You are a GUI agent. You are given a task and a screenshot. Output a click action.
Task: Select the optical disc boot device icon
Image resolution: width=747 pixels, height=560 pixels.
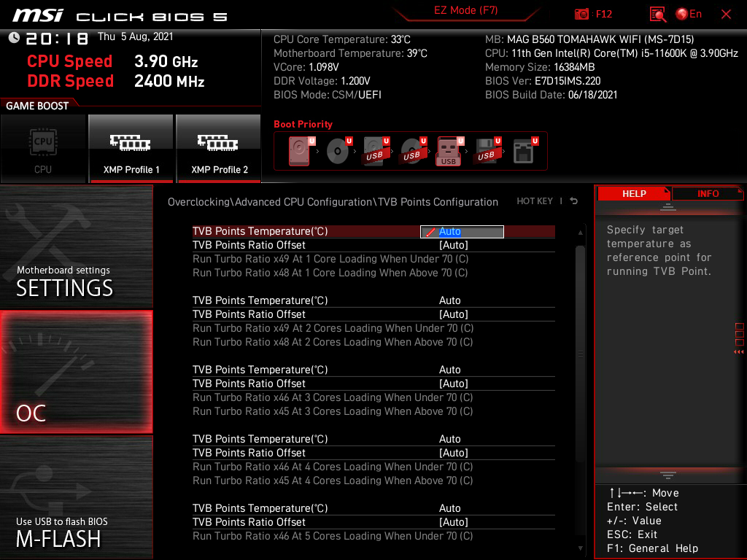[x=338, y=151]
